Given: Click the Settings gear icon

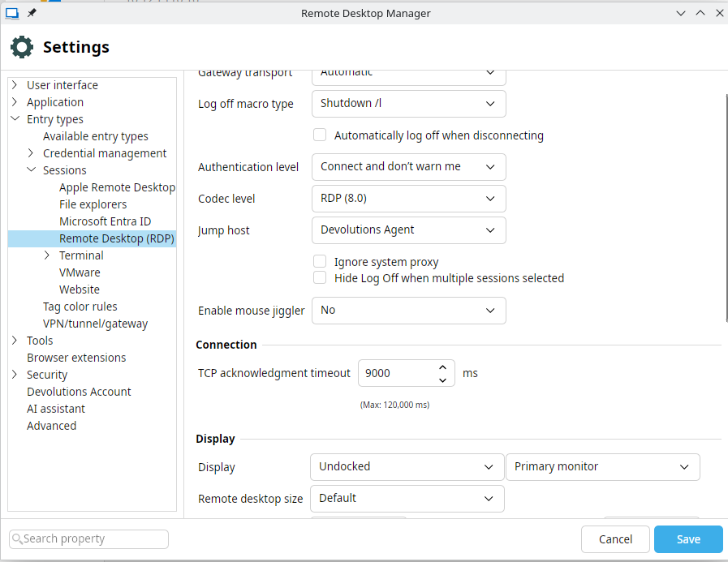Looking at the screenshot, I should tap(22, 47).
